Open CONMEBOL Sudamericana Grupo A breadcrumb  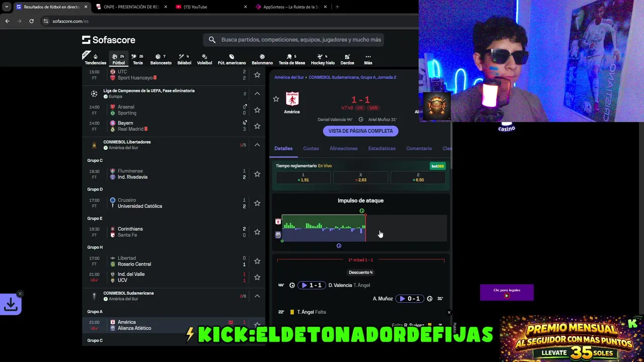coord(352,77)
